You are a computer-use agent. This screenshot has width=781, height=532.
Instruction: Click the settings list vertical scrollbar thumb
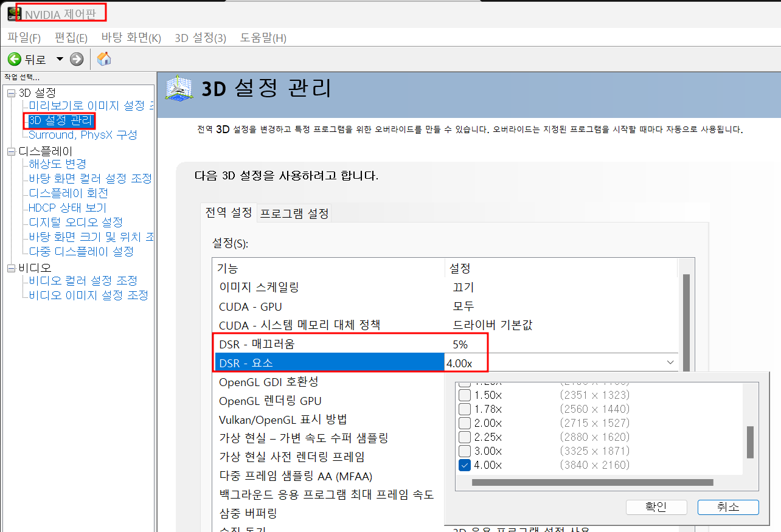[686, 322]
